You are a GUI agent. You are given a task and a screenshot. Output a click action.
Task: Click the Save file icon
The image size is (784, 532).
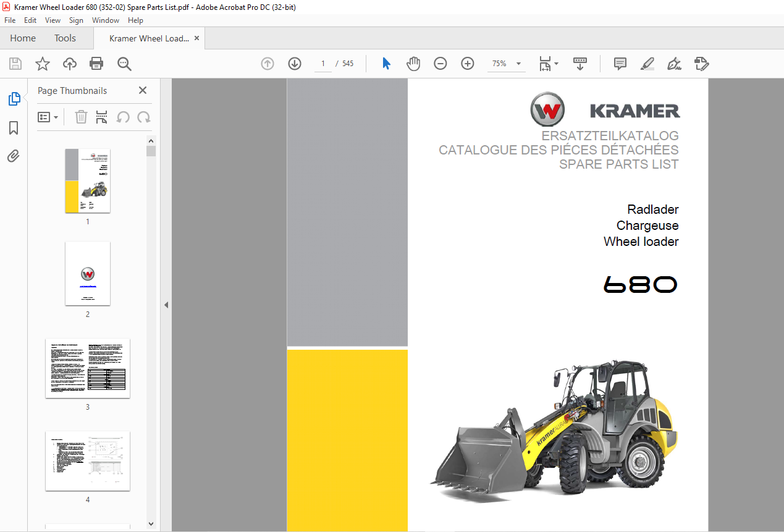tap(15, 64)
